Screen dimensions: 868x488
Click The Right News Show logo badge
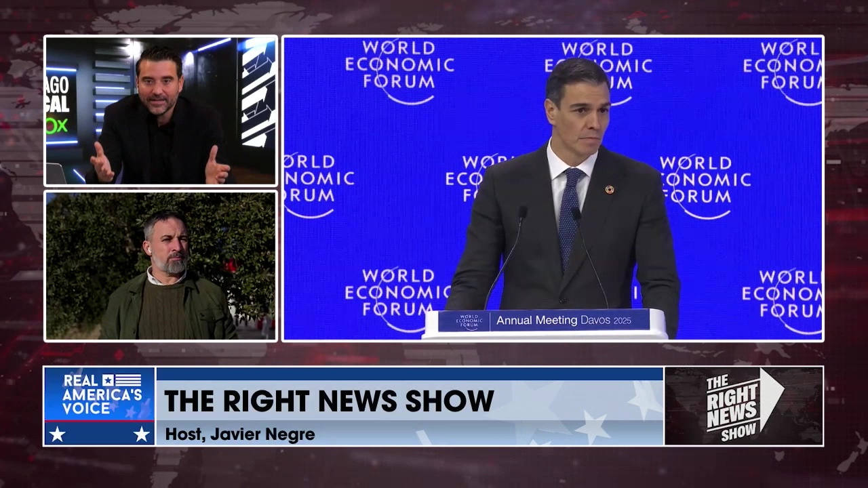coord(743,405)
